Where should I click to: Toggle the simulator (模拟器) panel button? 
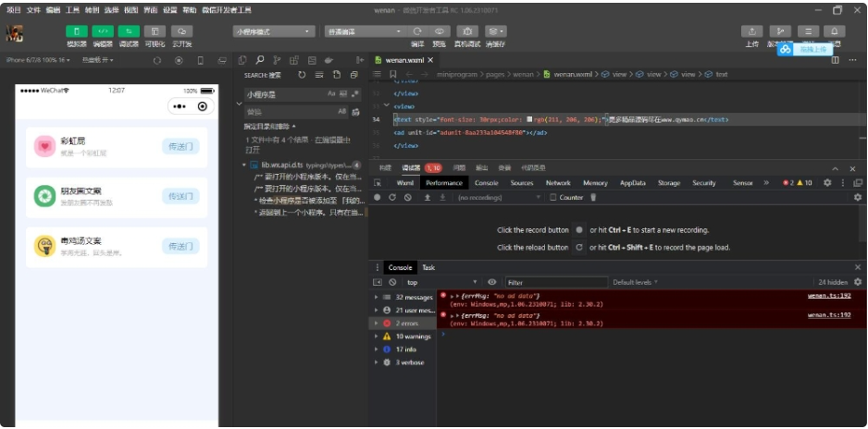(x=76, y=31)
